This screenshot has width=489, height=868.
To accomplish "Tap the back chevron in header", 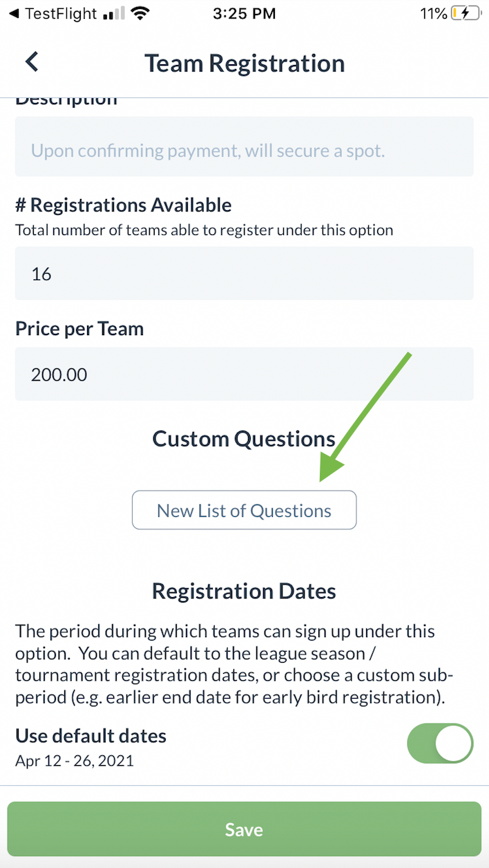I will click(x=32, y=62).
